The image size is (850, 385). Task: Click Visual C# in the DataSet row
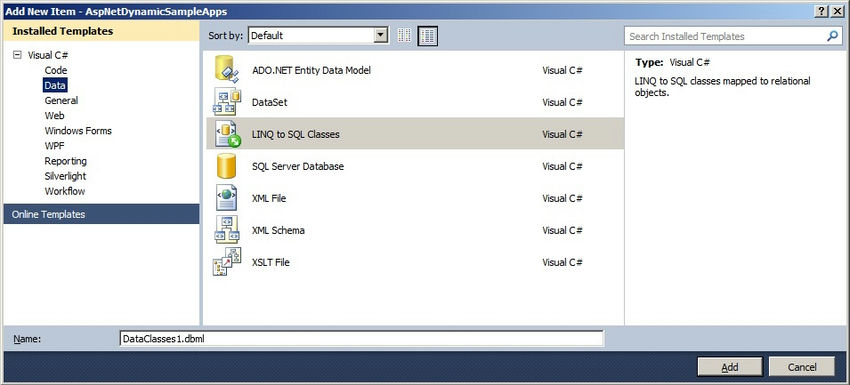pyautogui.click(x=562, y=102)
